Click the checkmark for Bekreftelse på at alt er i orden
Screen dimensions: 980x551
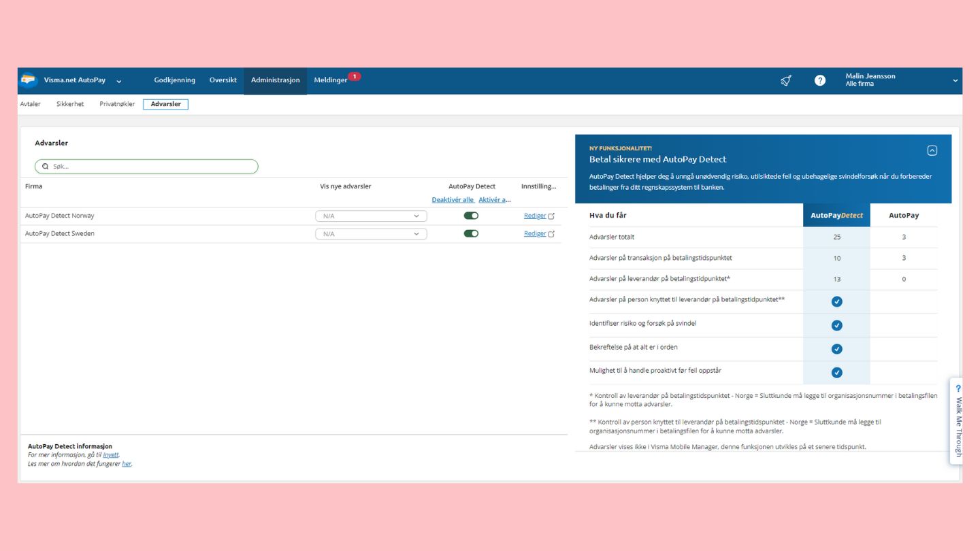tap(837, 349)
